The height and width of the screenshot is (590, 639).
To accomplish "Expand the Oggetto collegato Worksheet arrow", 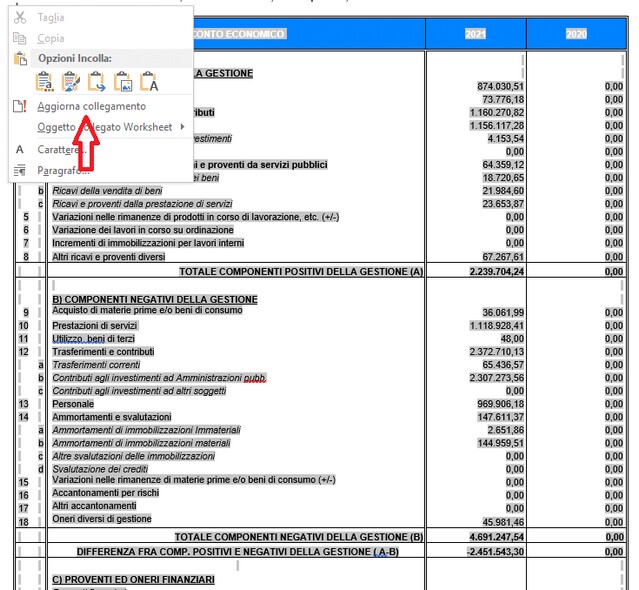I will click(x=183, y=127).
